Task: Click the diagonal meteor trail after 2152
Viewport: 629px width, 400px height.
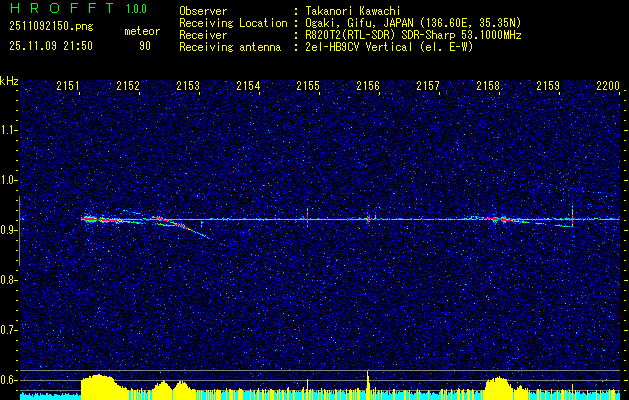Action: coord(183,227)
